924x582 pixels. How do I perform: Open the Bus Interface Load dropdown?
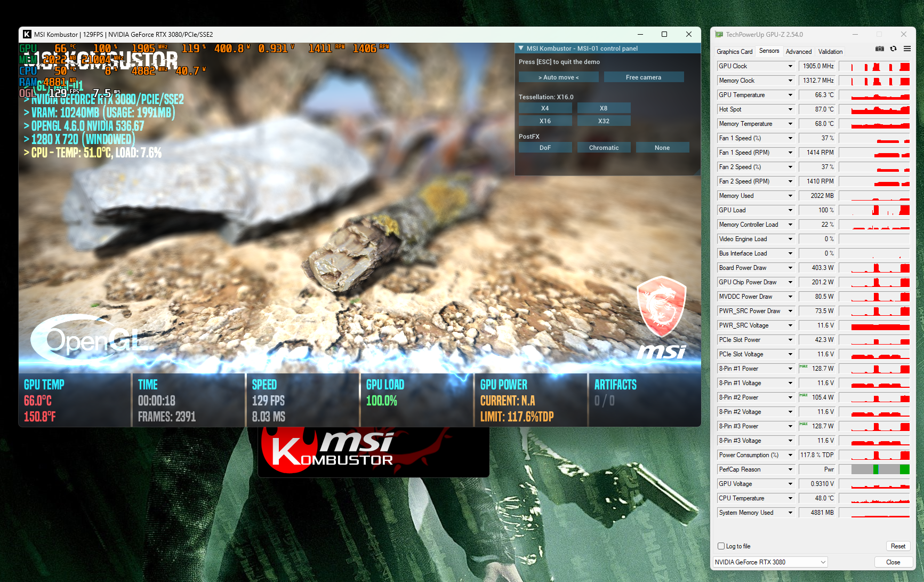click(x=790, y=253)
